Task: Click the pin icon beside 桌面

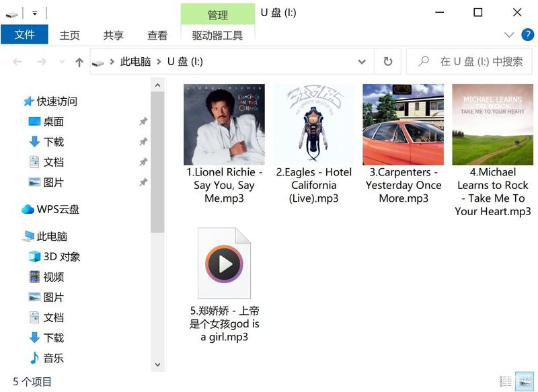Action: [143, 122]
